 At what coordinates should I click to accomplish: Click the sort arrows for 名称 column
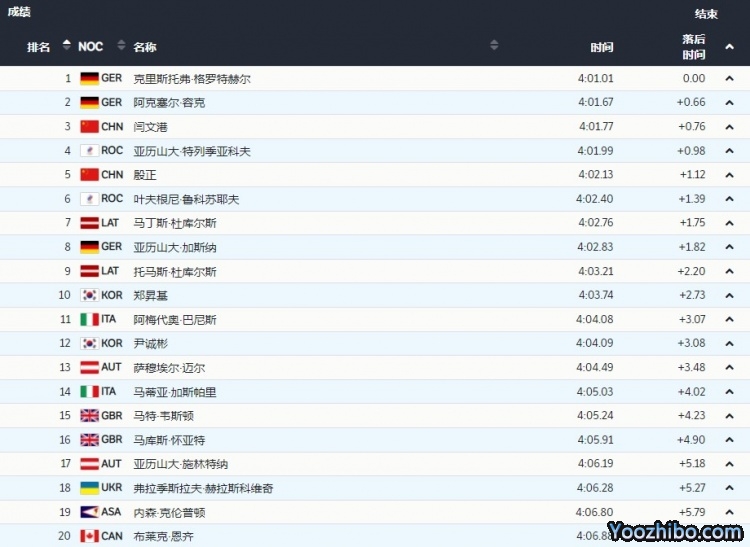pos(494,45)
